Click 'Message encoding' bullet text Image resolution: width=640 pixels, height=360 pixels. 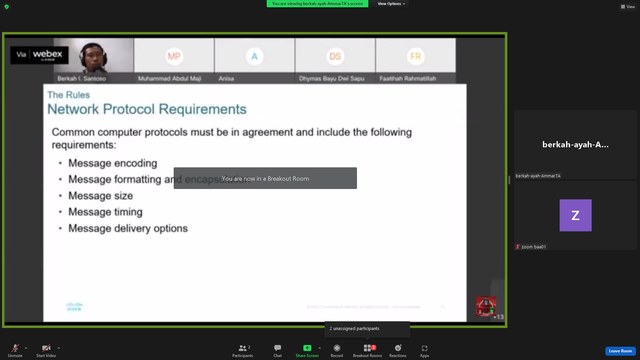pyautogui.click(x=113, y=163)
